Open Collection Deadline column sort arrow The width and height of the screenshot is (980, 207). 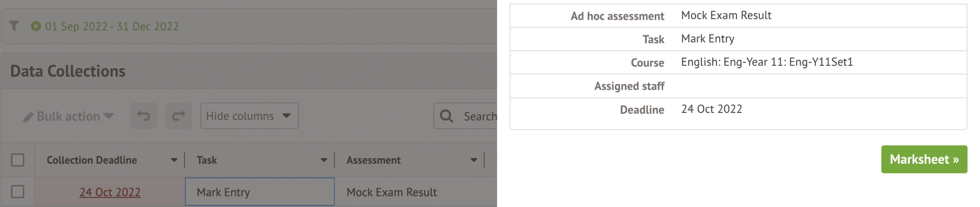click(174, 160)
